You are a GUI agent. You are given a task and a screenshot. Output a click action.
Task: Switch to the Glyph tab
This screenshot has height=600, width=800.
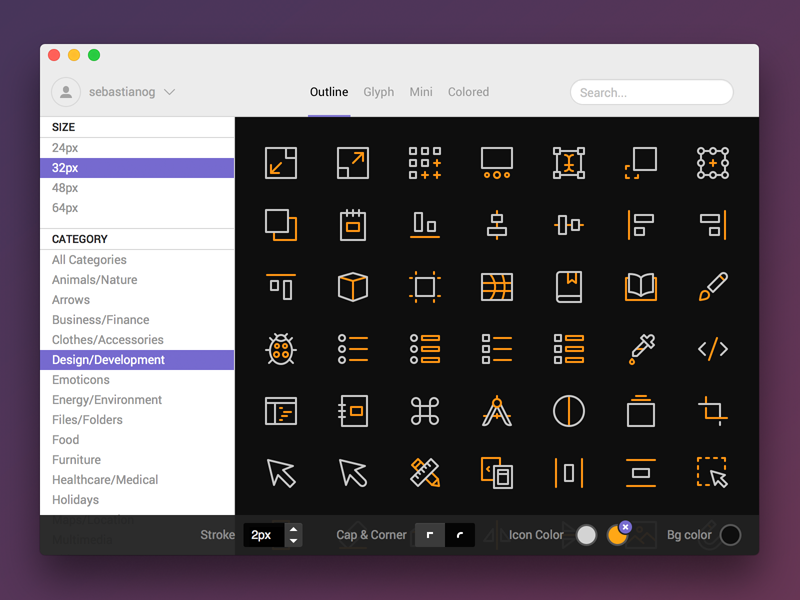click(x=379, y=92)
